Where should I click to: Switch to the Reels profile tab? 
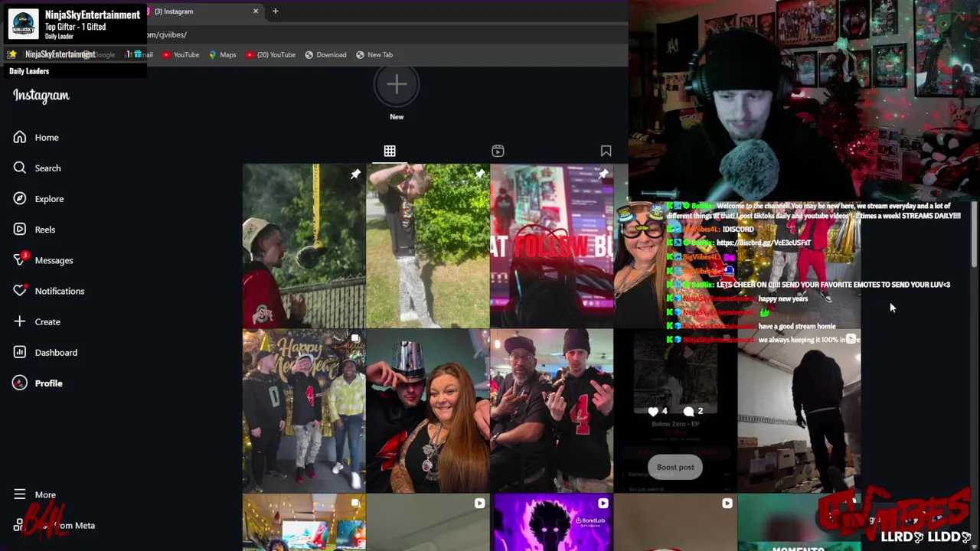pyautogui.click(x=498, y=151)
